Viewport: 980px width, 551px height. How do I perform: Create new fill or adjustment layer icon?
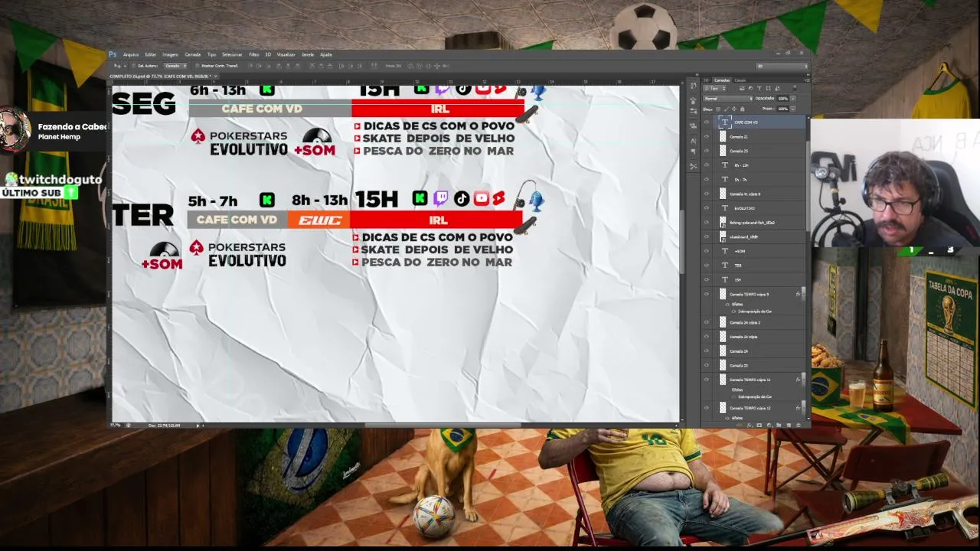(x=768, y=425)
